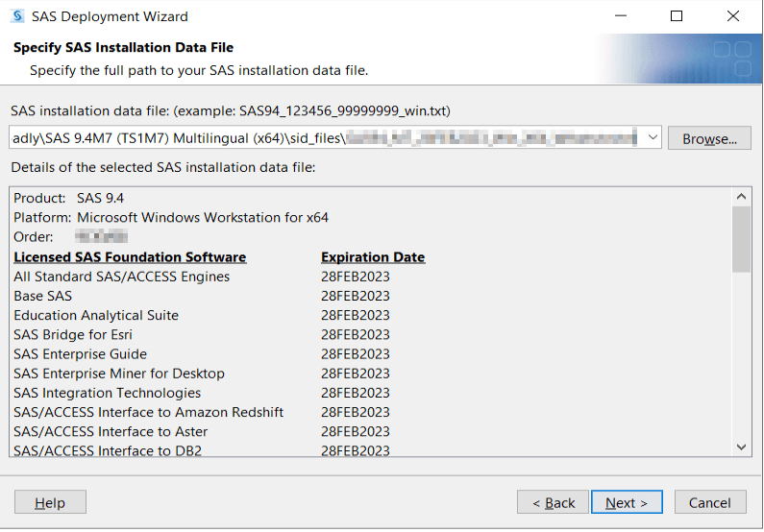Screen dimensions: 764x532
Task: Close the SAS Deployment Wizard window
Action: (x=733, y=16)
